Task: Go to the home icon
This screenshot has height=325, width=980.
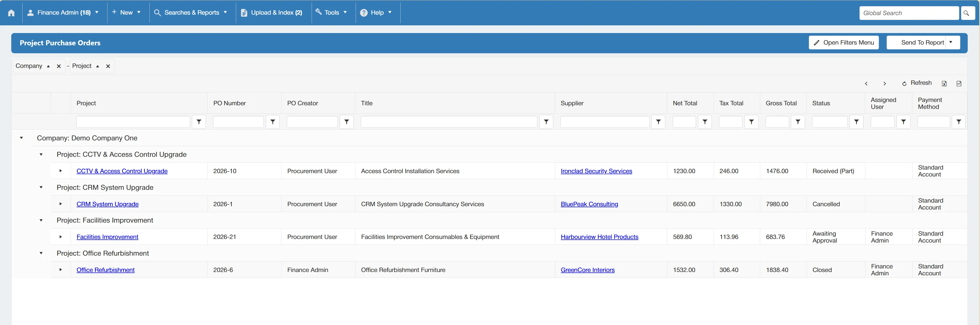Action: [12, 13]
